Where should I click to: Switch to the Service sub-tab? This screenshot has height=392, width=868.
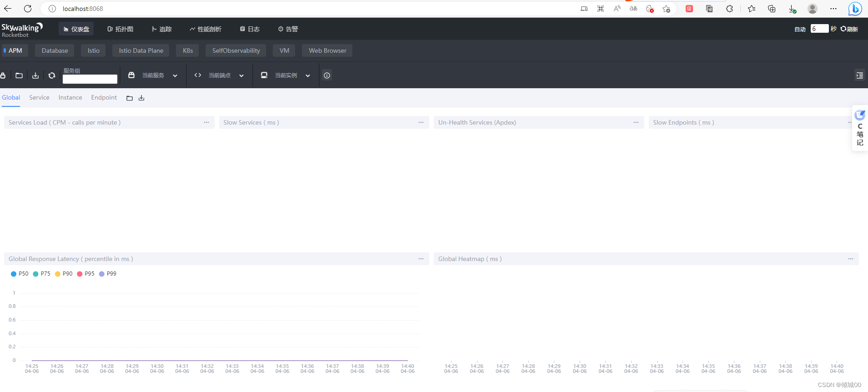(x=39, y=98)
